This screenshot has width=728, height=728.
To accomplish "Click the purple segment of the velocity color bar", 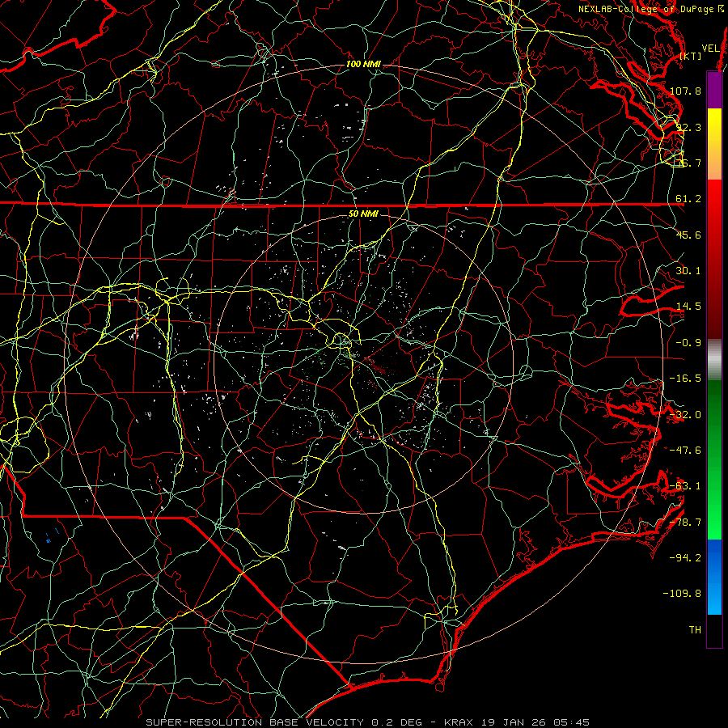I will pyautogui.click(x=714, y=90).
